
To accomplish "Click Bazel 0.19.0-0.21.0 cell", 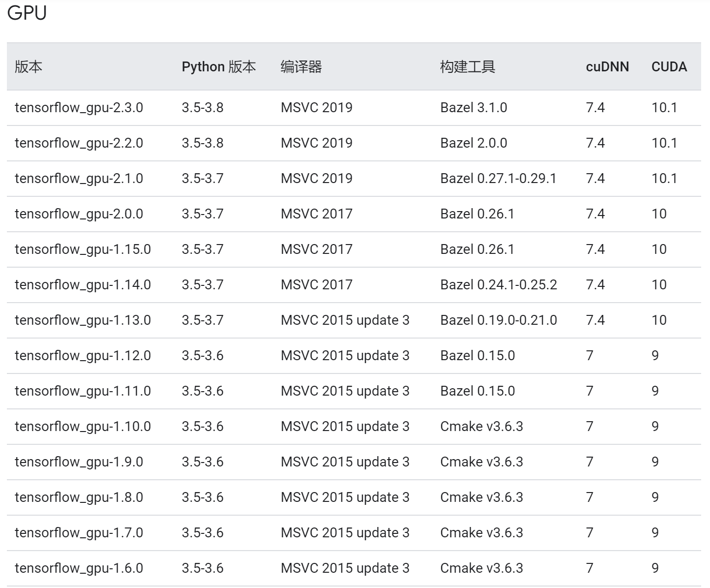I will [x=499, y=320].
